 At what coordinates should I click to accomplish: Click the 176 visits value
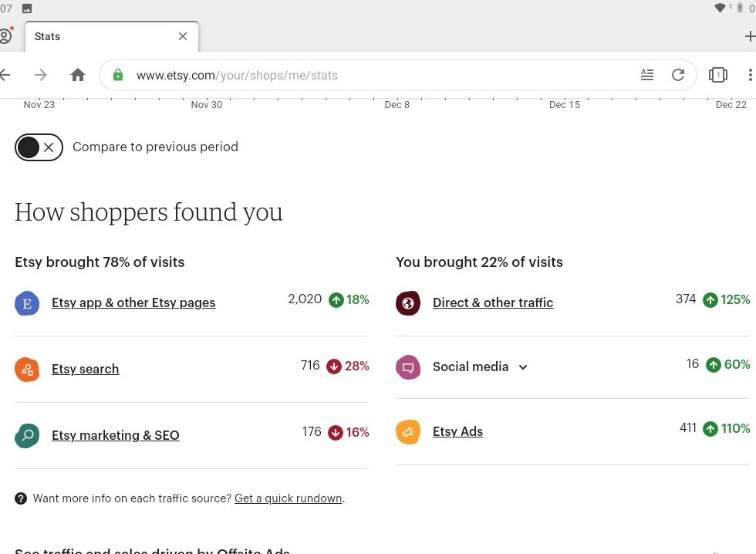tap(312, 431)
